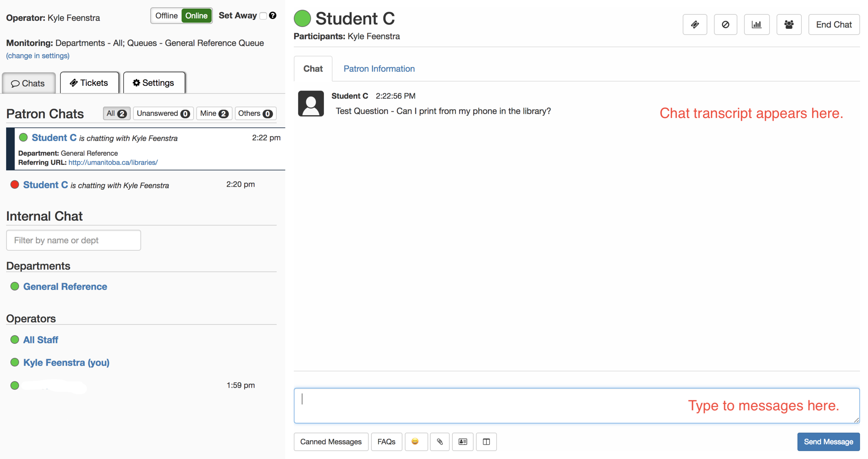Image resolution: width=868 pixels, height=459 pixels.
Task: Open the Canned Messages list
Action: pos(331,441)
